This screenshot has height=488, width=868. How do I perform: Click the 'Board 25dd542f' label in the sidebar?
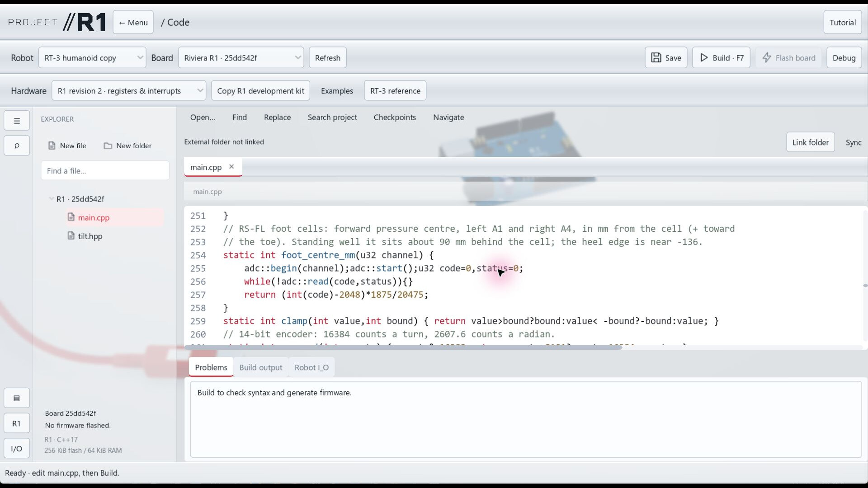pos(71,413)
